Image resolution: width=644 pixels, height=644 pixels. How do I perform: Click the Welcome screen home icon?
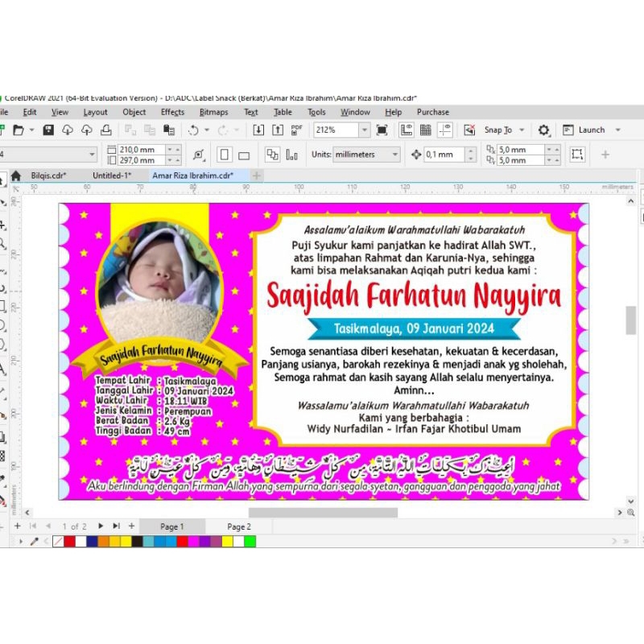(x=15, y=175)
